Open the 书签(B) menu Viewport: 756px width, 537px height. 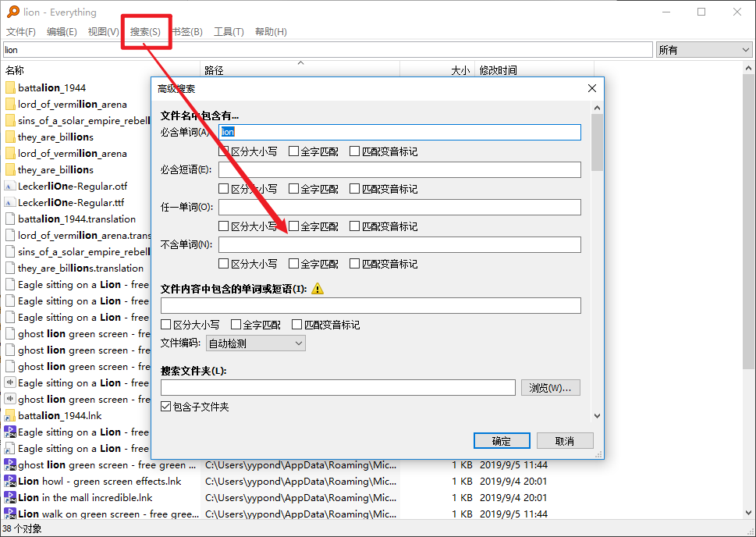187,32
